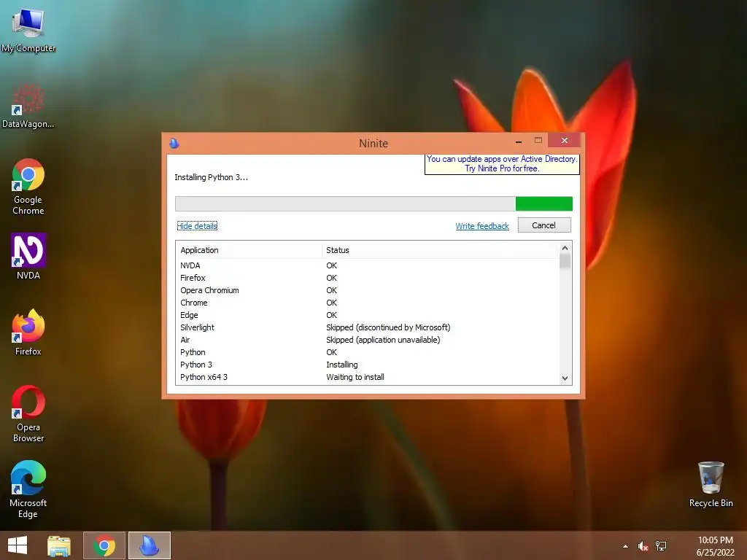
Task: Show hidden tray icons arrow
Action: pyautogui.click(x=625, y=546)
